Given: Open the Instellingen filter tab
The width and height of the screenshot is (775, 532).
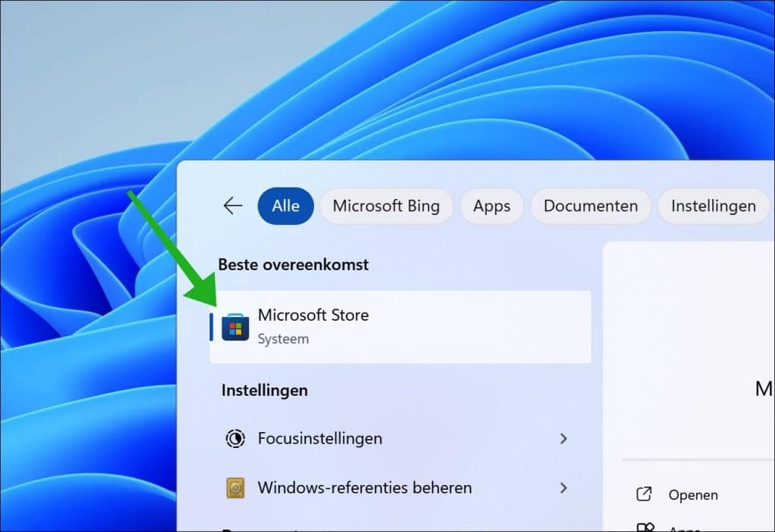Looking at the screenshot, I should click(x=713, y=206).
